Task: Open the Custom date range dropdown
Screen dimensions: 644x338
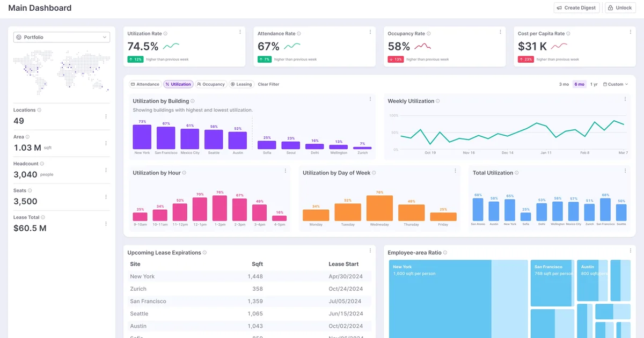Action: click(x=616, y=84)
